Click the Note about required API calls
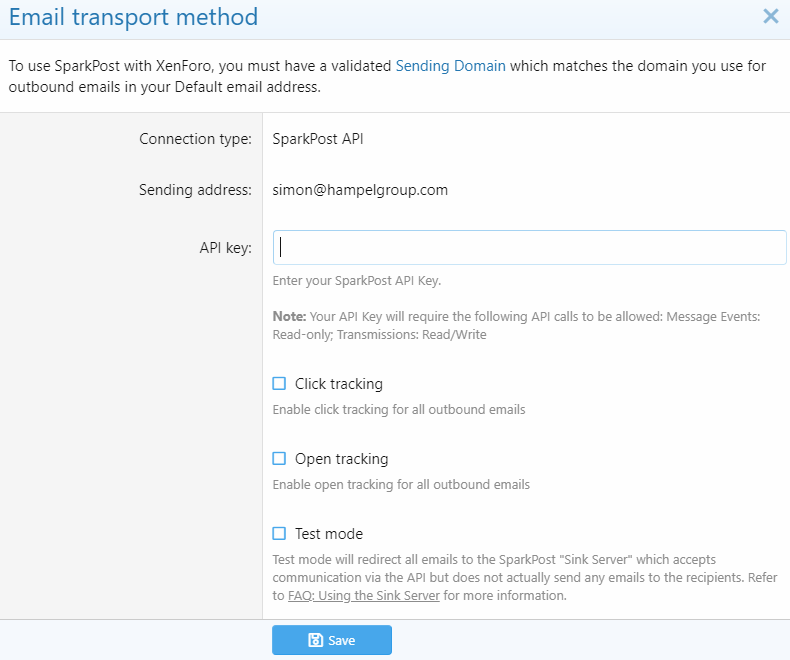The width and height of the screenshot is (790, 660). (x=516, y=325)
